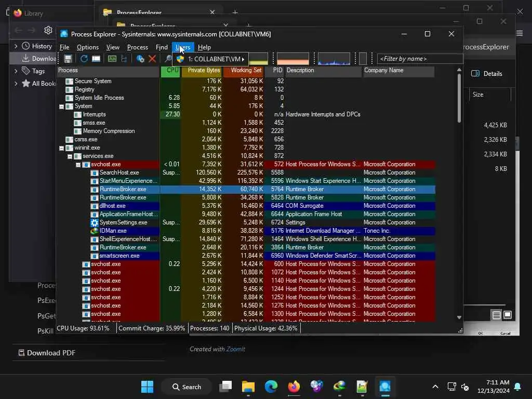532x399 pixels.
Task: Open the Options menu
Action: click(87, 47)
